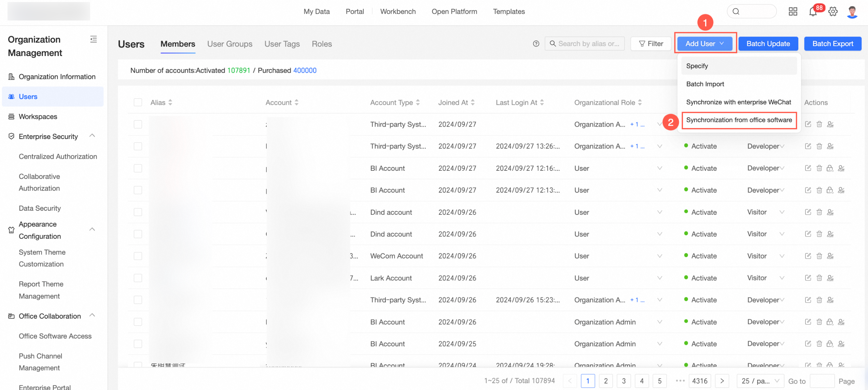The image size is (868, 390).
Task: Collapse the Enterprise Security sidebar section
Action: 92,136
